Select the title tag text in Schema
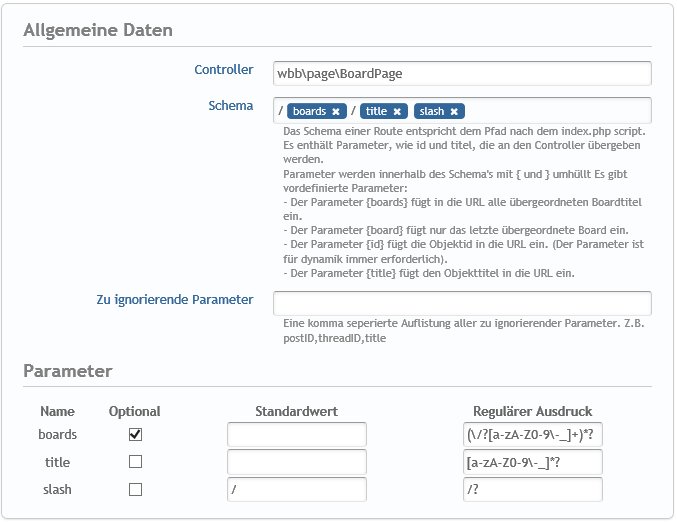 tap(376, 111)
